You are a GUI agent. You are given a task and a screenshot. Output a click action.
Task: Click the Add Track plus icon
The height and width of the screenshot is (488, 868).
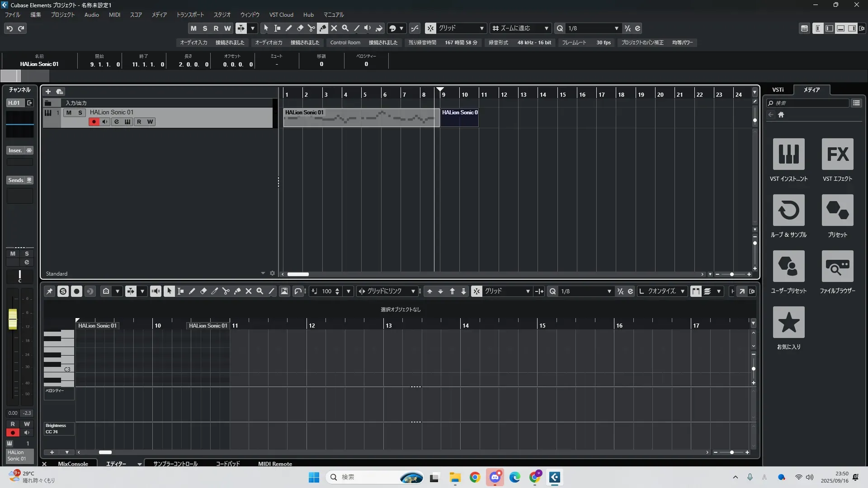pos(48,91)
